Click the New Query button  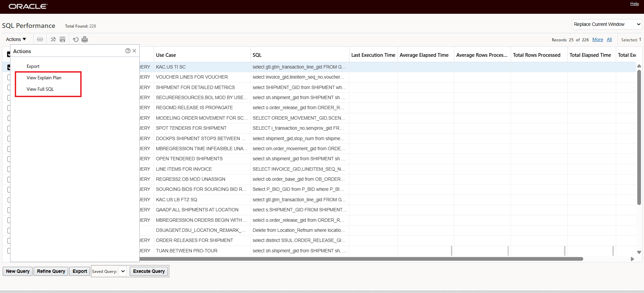click(18, 271)
